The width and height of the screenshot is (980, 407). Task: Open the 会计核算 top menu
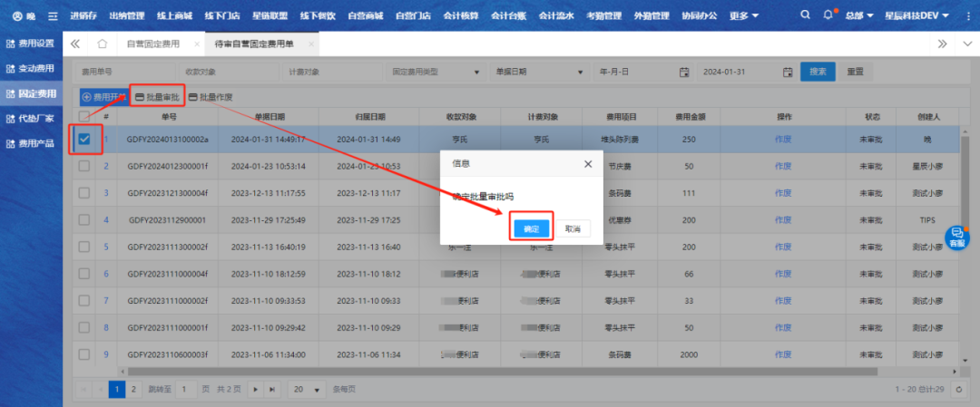[x=462, y=16]
